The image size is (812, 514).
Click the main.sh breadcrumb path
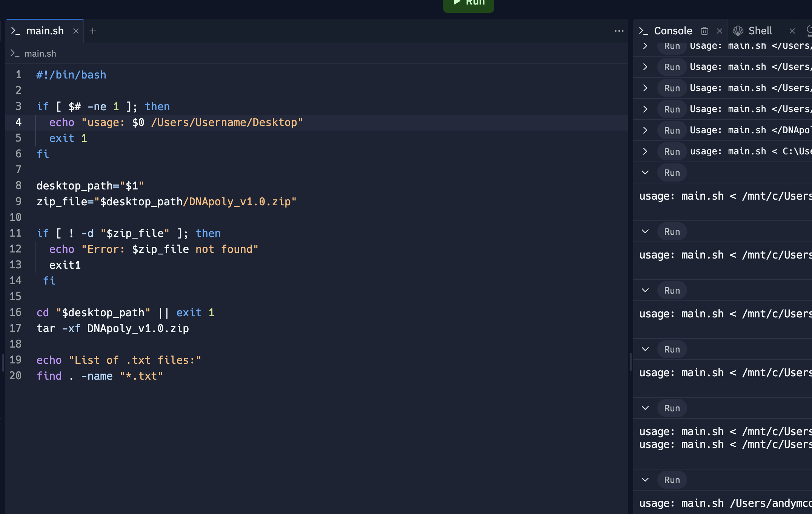coord(40,54)
